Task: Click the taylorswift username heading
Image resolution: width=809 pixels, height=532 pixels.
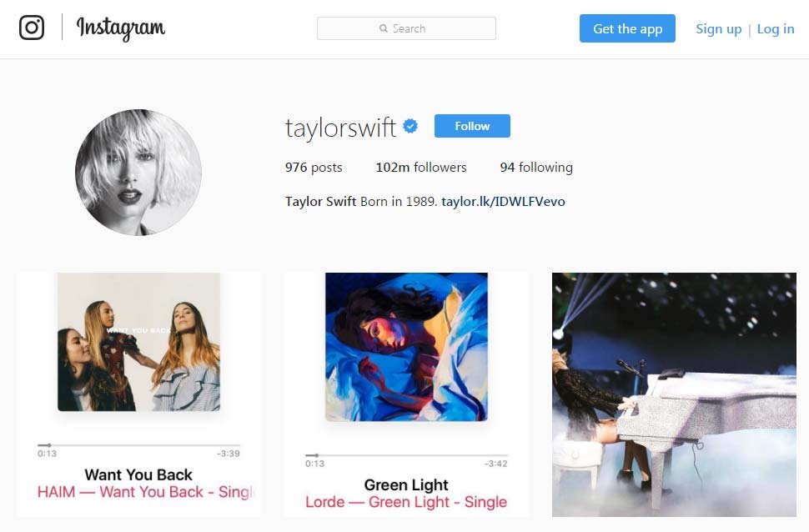Action: pyautogui.click(x=340, y=128)
